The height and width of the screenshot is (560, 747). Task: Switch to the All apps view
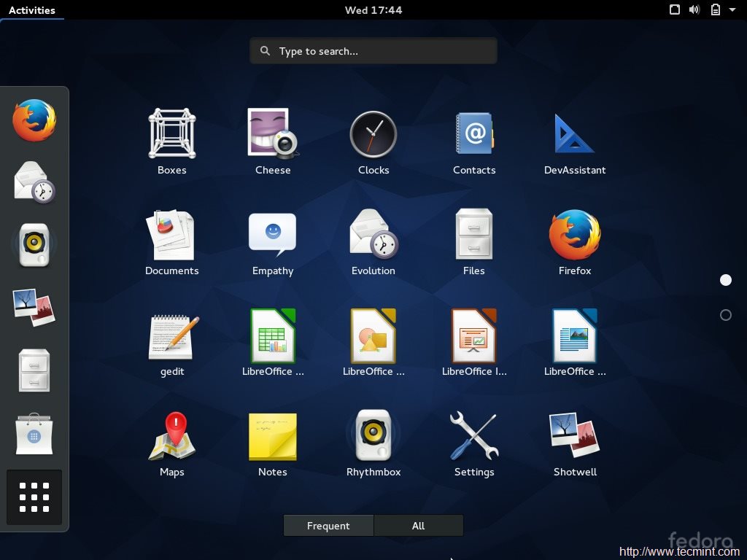point(418,526)
